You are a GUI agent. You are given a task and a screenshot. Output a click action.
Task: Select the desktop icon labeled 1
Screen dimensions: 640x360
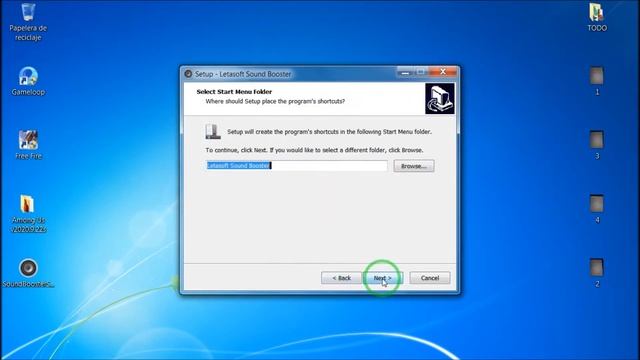pos(597,81)
